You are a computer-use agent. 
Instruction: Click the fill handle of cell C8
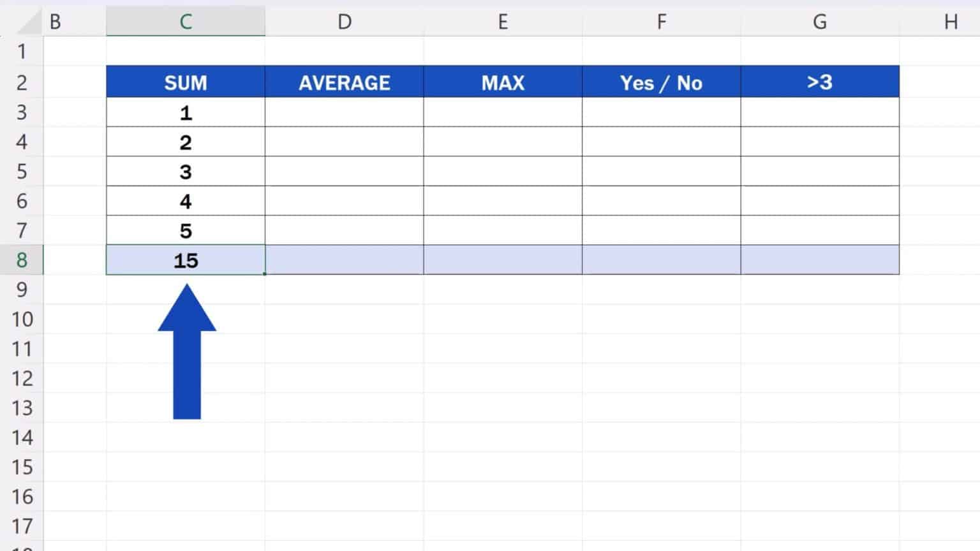pos(264,274)
